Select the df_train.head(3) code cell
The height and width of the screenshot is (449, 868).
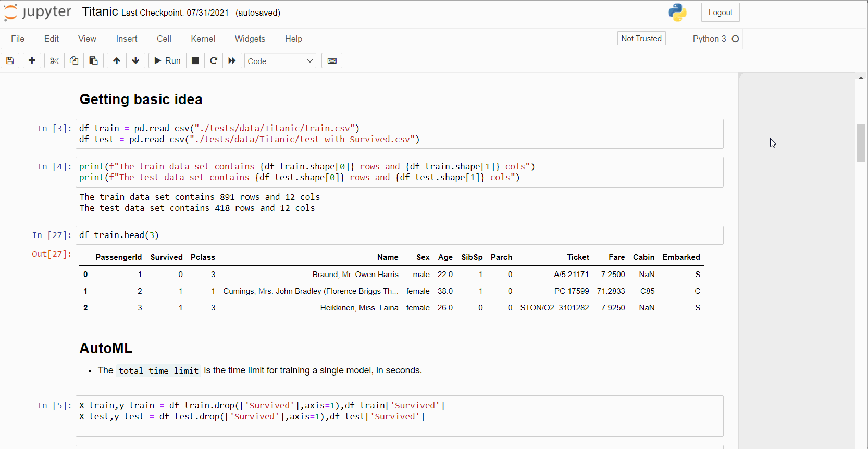[x=399, y=235]
